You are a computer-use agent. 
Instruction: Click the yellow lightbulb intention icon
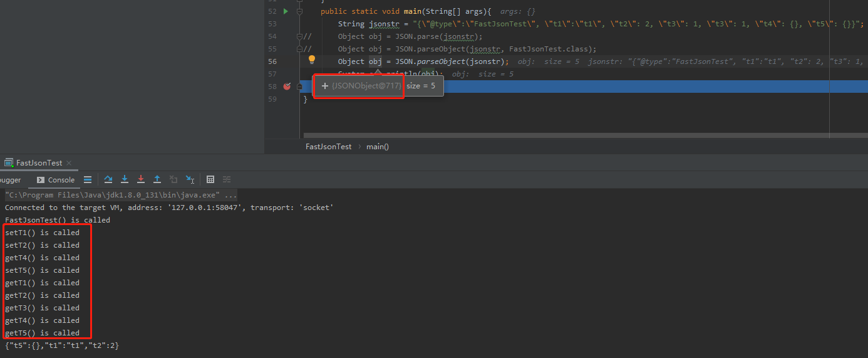[312, 60]
